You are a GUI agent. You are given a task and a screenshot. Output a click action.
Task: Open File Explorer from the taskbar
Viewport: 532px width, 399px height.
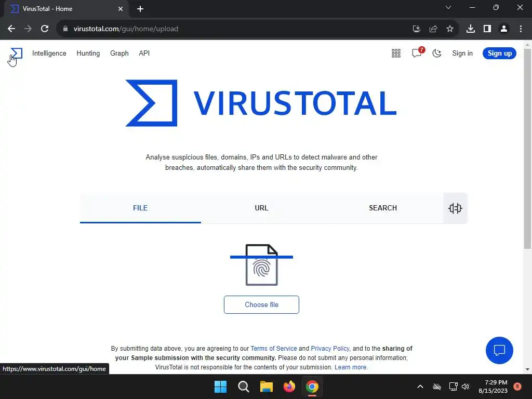coord(267,387)
